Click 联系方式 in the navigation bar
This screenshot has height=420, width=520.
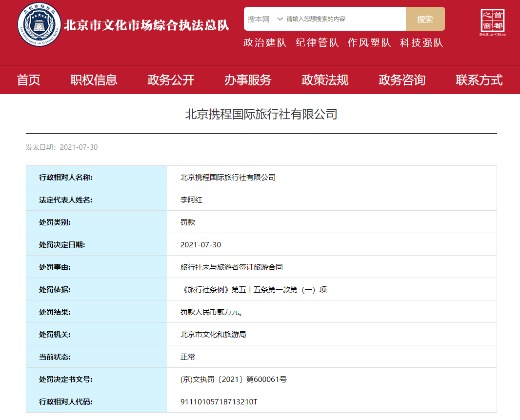tap(479, 80)
